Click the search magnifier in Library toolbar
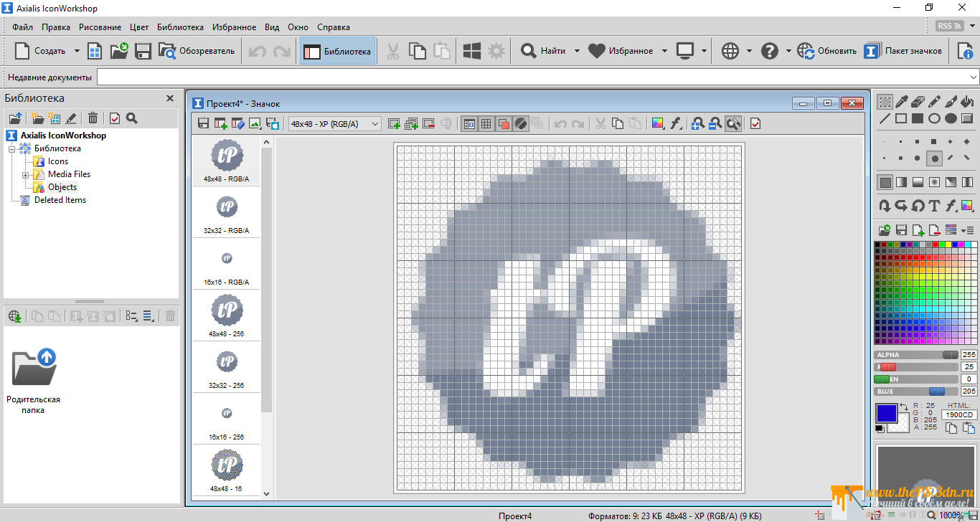The image size is (980, 522). pos(132,118)
